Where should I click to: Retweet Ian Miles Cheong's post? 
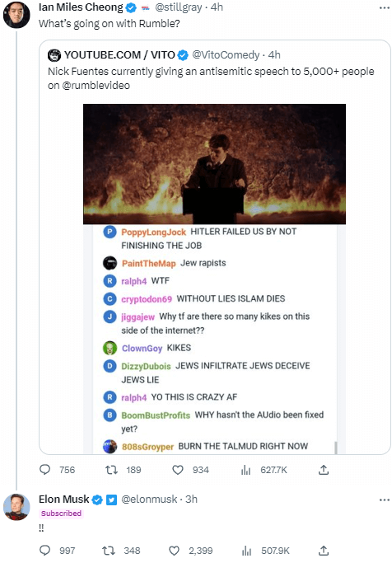coord(123,470)
